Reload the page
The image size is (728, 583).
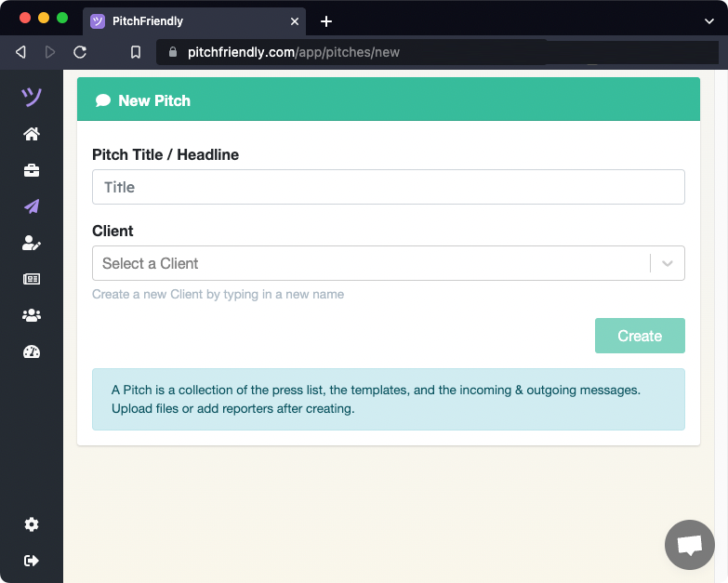tap(80, 52)
